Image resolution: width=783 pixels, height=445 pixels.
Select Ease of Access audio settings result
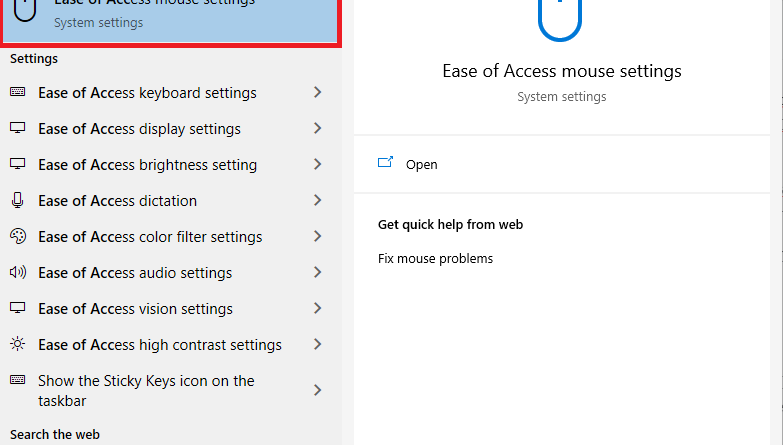click(171, 273)
